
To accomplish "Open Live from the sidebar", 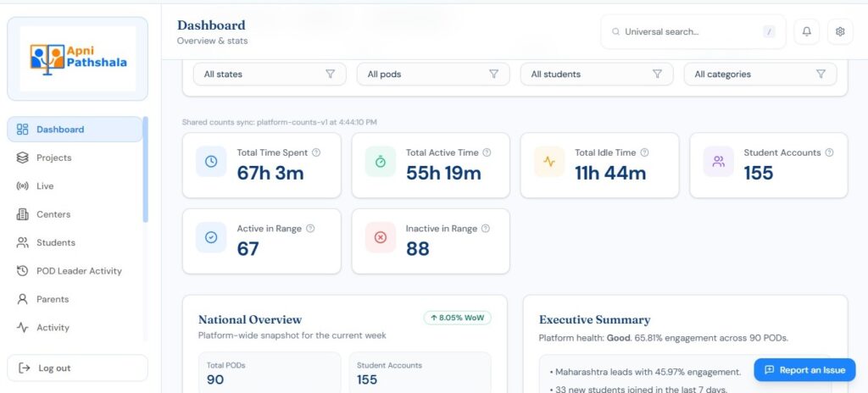I will (75, 186).
